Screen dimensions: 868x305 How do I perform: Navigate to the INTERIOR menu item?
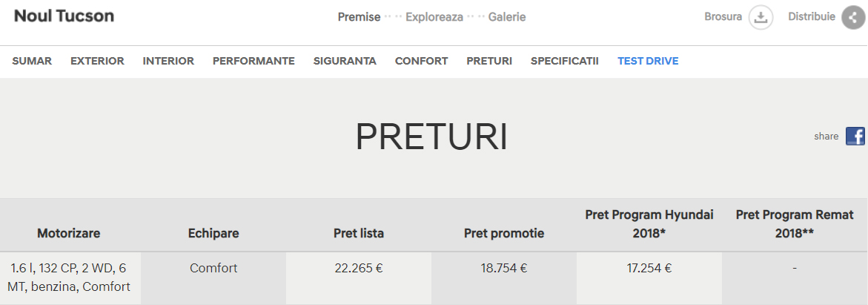168,61
